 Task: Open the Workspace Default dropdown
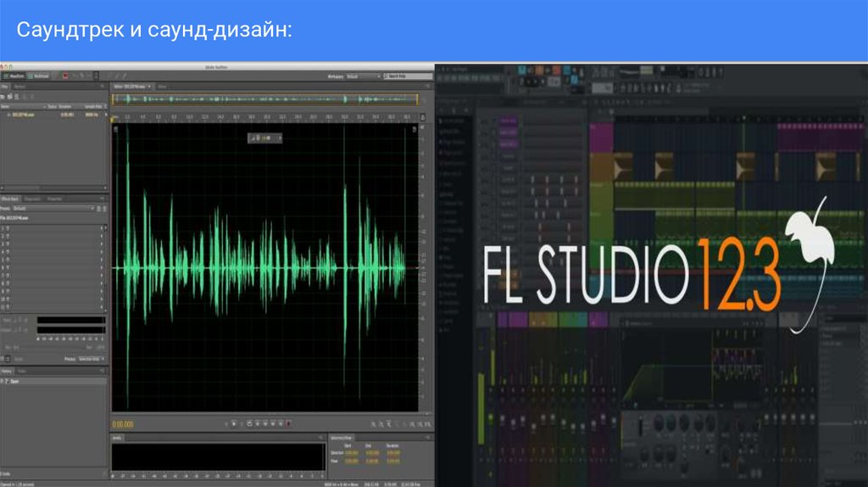(361, 76)
